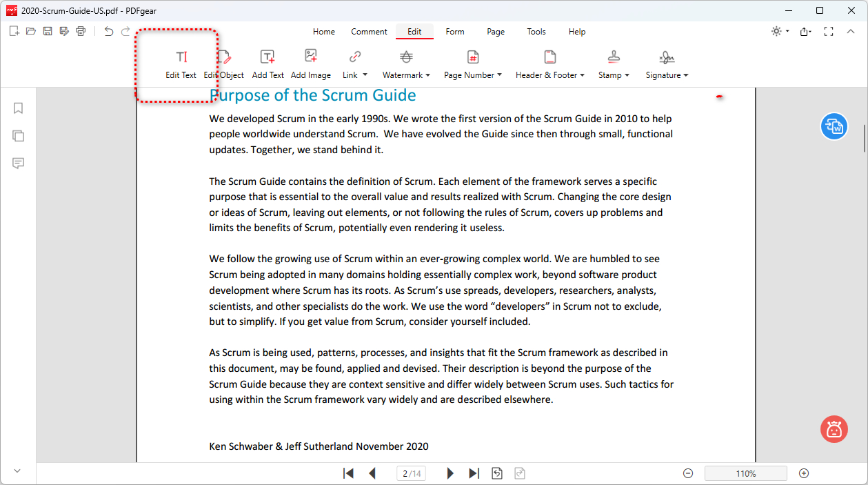Rotate the page view counterclockwise
868x485 pixels.
pos(496,473)
